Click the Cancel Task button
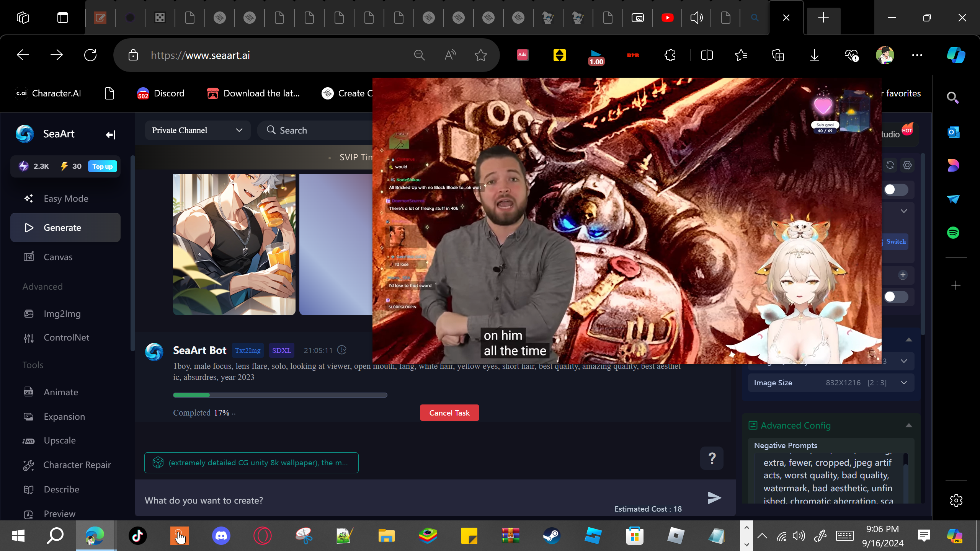 pos(449,413)
